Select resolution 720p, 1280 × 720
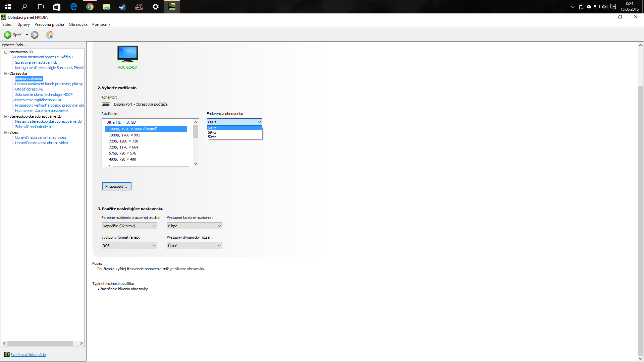Screen dimensions: 644x362 [x=146, y=141]
